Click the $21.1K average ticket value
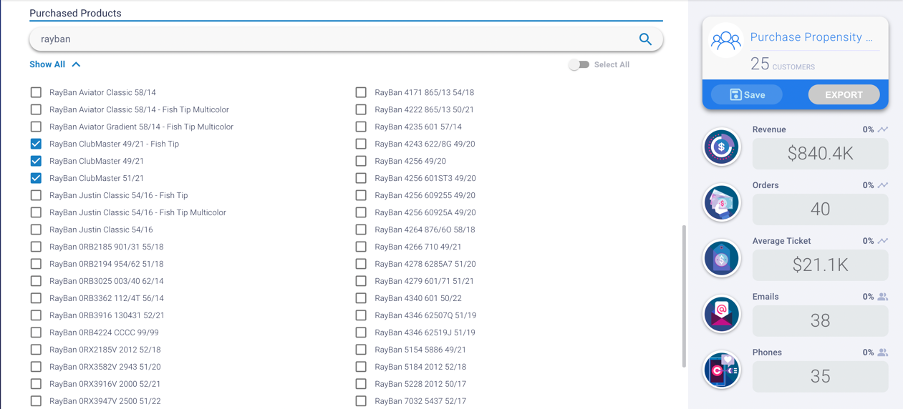This screenshot has height=410, width=904. (x=820, y=265)
